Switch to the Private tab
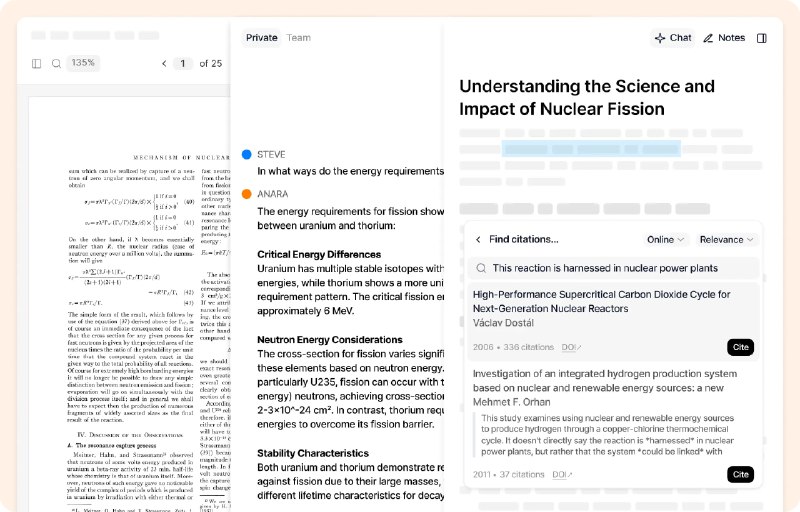800x512 pixels. click(x=262, y=38)
